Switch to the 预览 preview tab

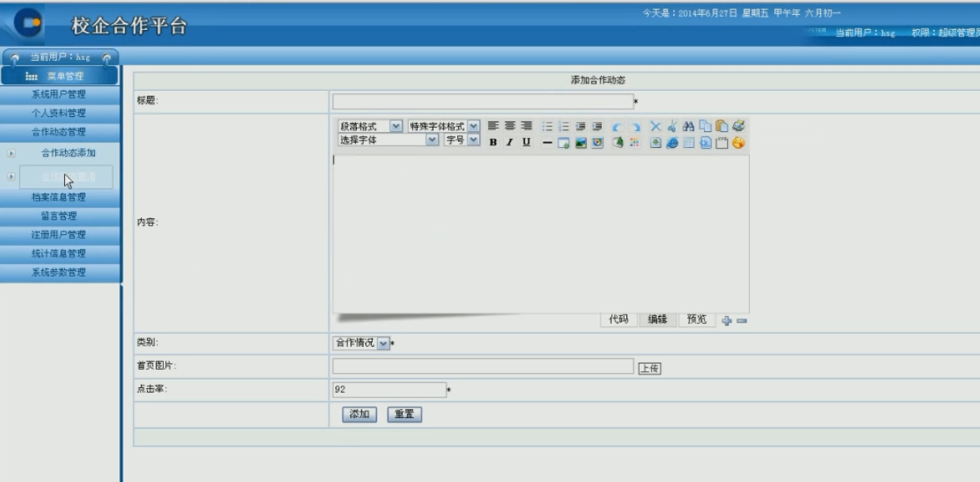[696, 319]
